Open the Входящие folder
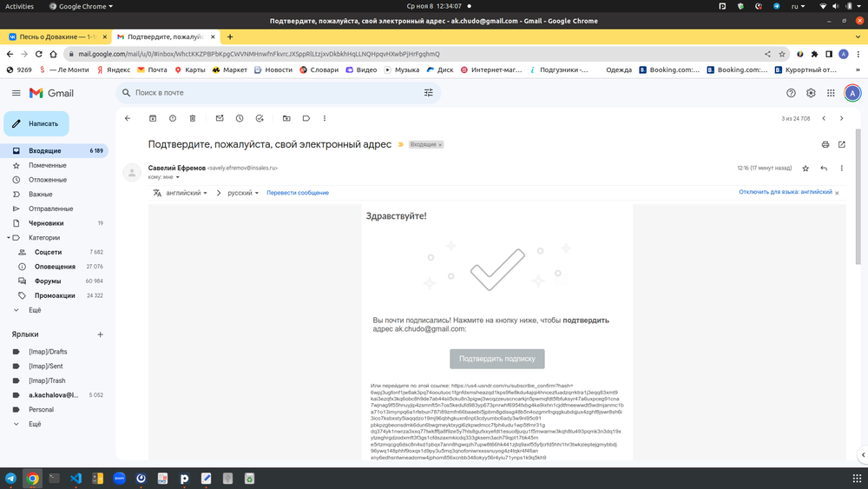868x489 pixels. 45,151
